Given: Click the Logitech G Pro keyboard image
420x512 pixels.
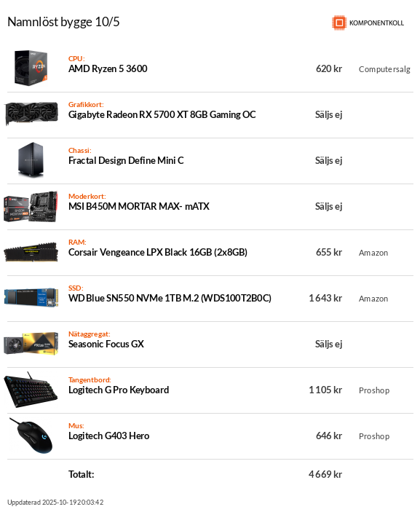Looking at the screenshot, I should click(31, 390).
